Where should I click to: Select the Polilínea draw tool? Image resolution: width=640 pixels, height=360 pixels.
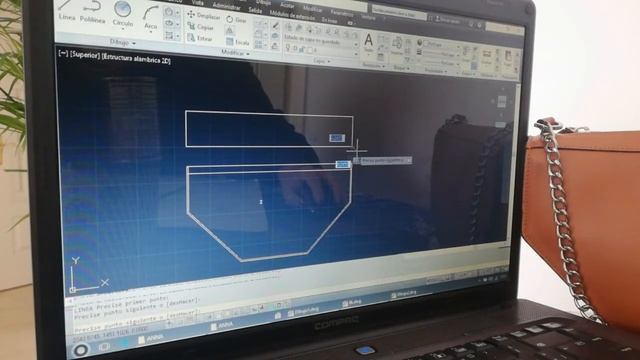(x=93, y=12)
